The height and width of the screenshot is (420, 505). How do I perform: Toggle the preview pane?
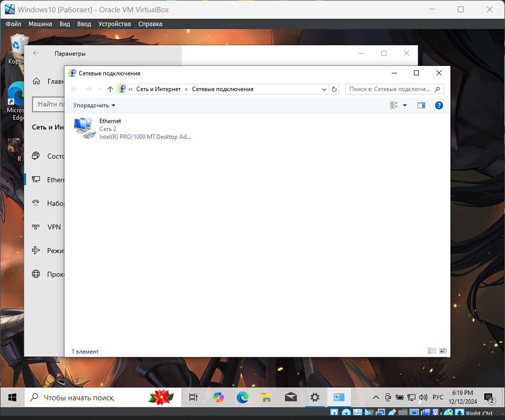tap(421, 105)
